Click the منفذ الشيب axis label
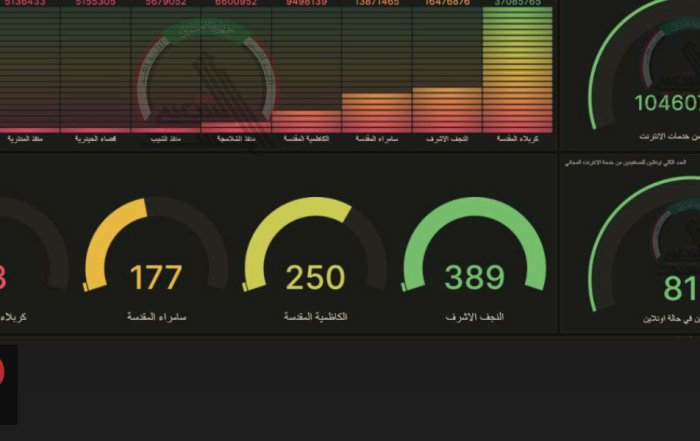The height and width of the screenshot is (441, 700). (166, 139)
